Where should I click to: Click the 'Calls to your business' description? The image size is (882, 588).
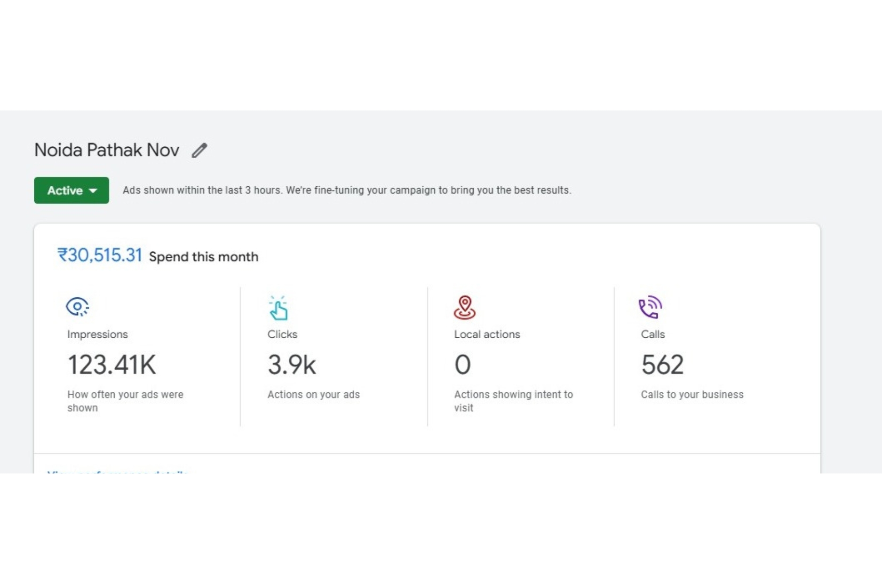tap(692, 395)
